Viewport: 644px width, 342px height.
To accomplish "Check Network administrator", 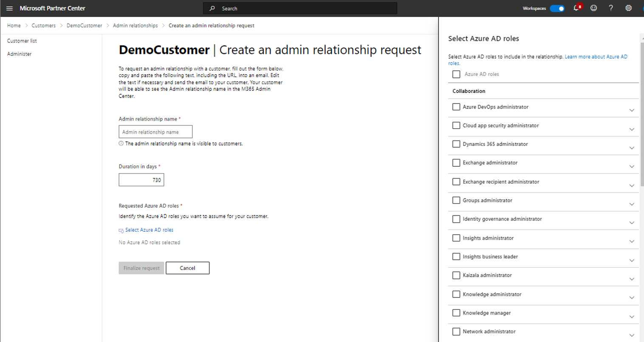I will coord(456,331).
